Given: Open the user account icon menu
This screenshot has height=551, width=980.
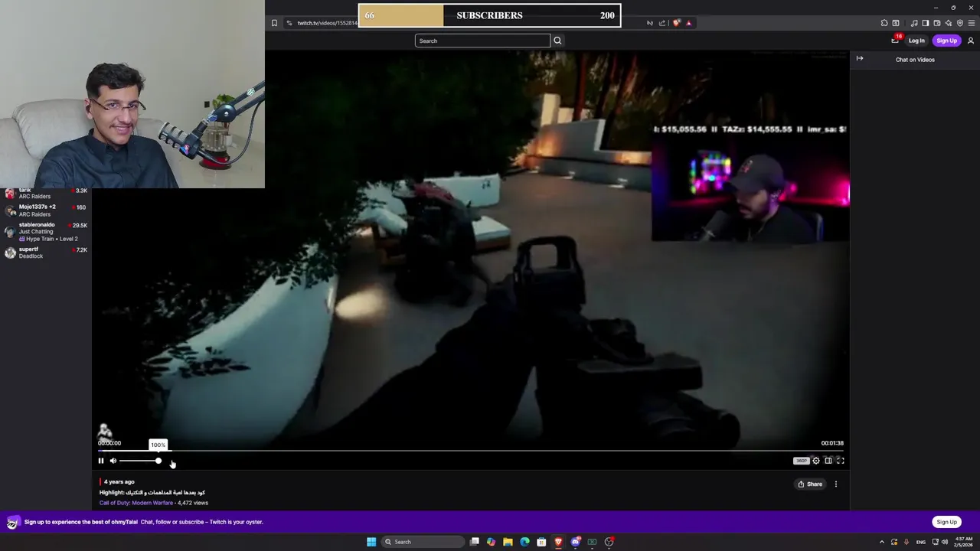Looking at the screenshot, I should point(971,41).
